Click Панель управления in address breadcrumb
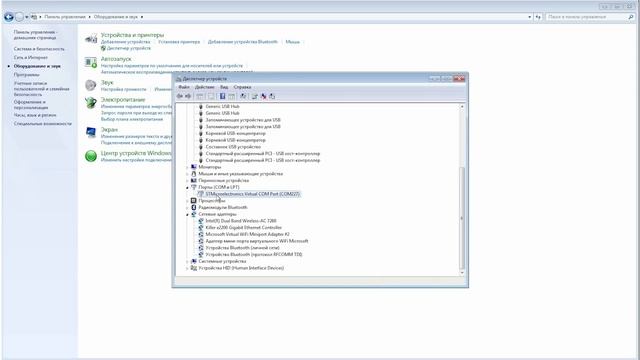This screenshot has height=360, width=640. [65, 17]
